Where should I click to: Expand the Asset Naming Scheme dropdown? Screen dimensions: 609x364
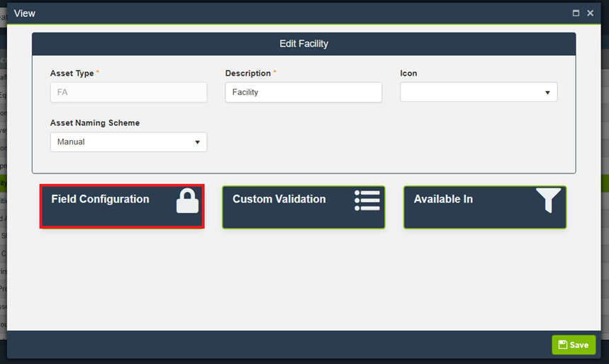[128, 142]
